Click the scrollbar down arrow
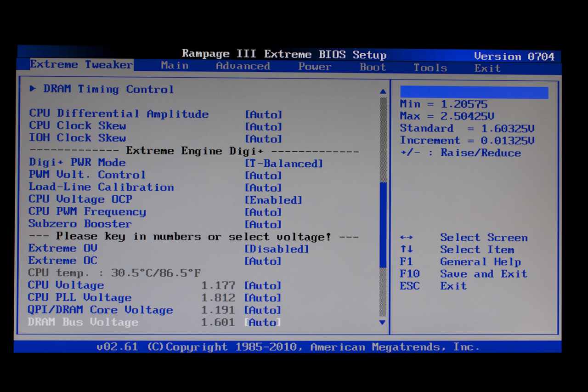The image size is (588, 392). coord(382,323)
